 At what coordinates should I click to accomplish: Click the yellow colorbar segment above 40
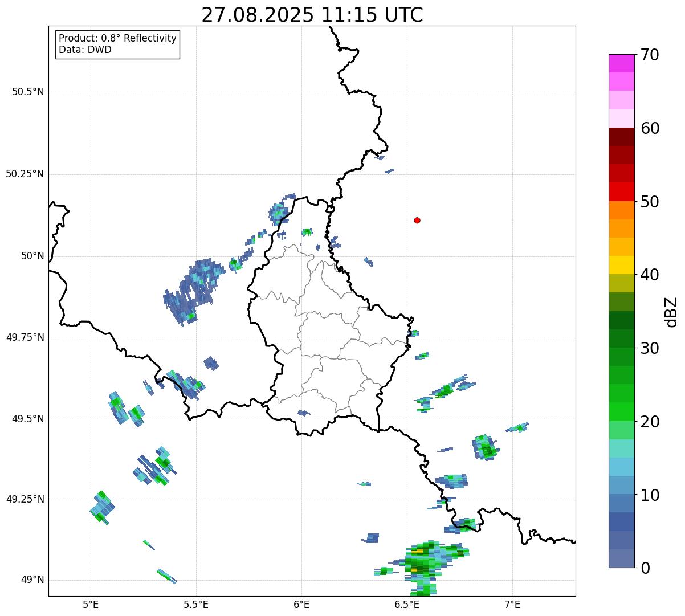622,265
